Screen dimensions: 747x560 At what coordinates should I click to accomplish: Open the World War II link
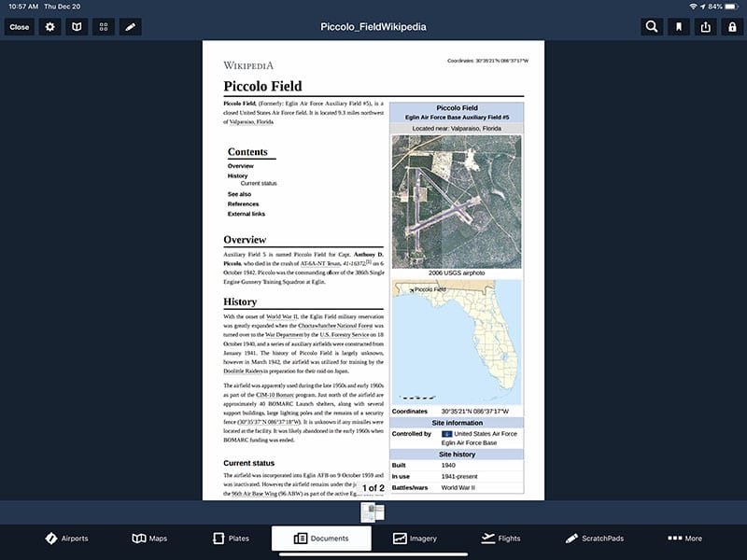click(282, 316)
